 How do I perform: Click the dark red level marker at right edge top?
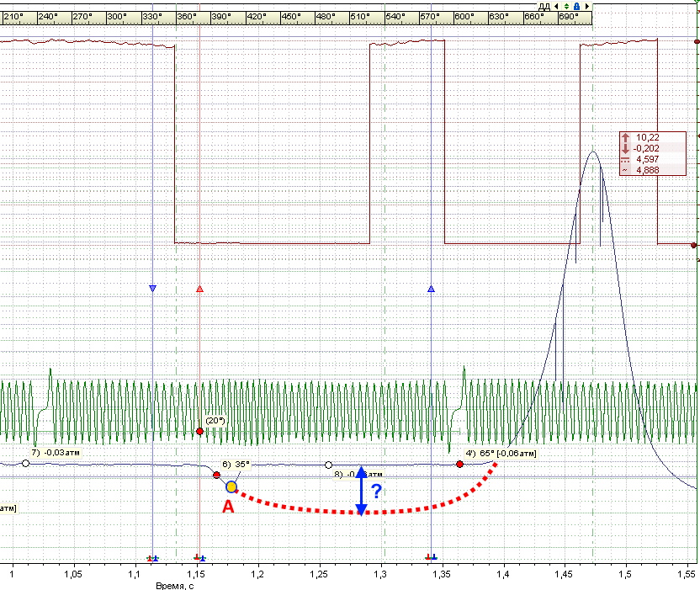pyautogui.click(x=697, y=41)
